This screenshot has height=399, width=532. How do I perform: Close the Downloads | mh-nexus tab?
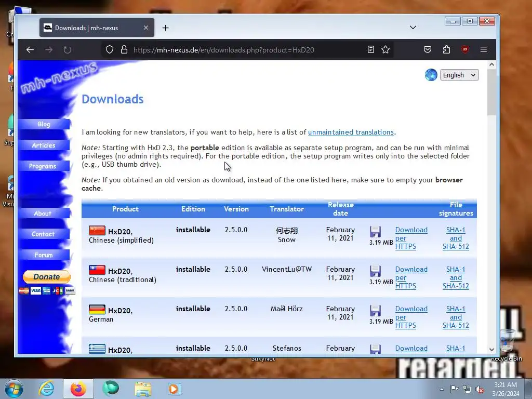point(146,28)
